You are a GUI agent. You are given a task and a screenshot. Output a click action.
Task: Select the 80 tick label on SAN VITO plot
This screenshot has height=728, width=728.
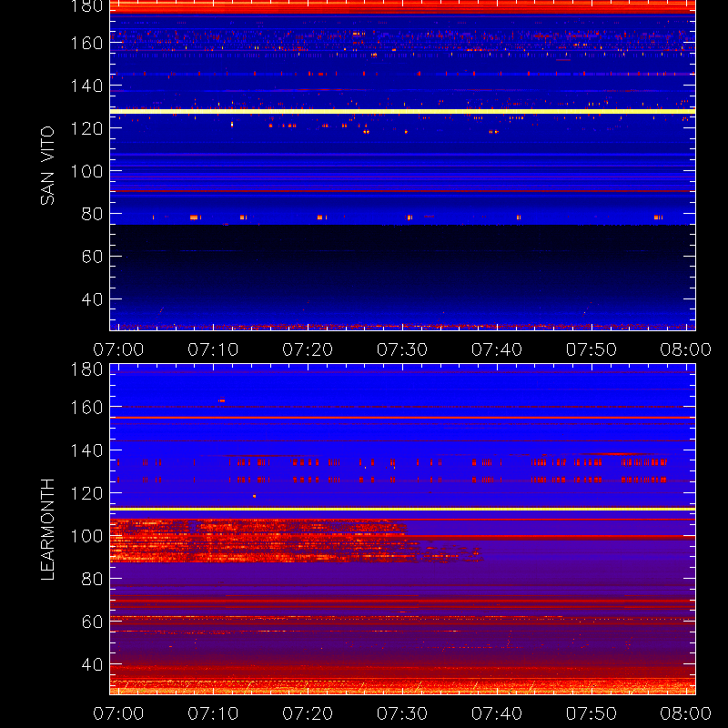(92, 214)
